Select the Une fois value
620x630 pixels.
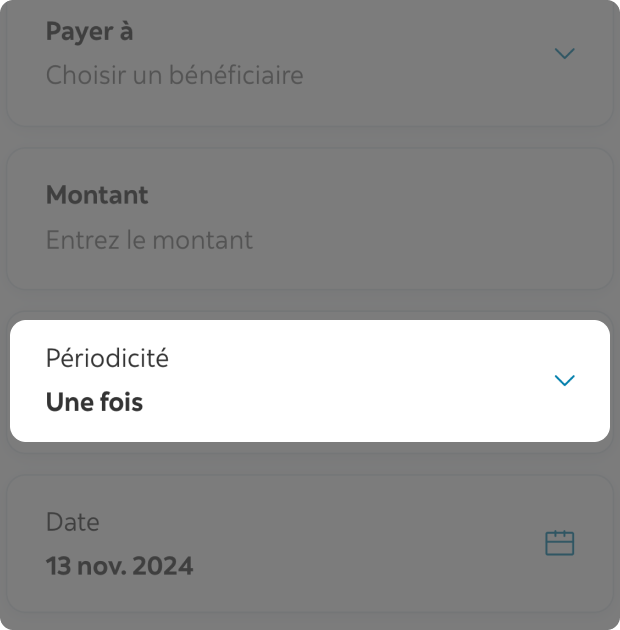pyautogui.click(x=94, y=402)
